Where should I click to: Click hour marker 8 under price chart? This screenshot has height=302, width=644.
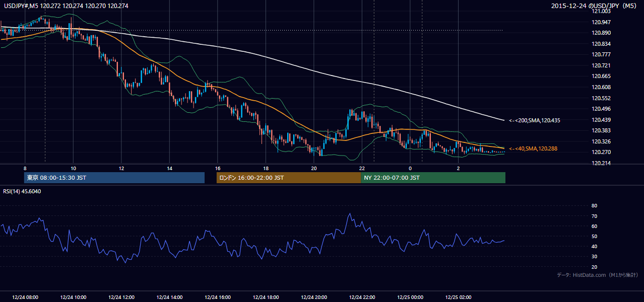click(x=25, y=168)
